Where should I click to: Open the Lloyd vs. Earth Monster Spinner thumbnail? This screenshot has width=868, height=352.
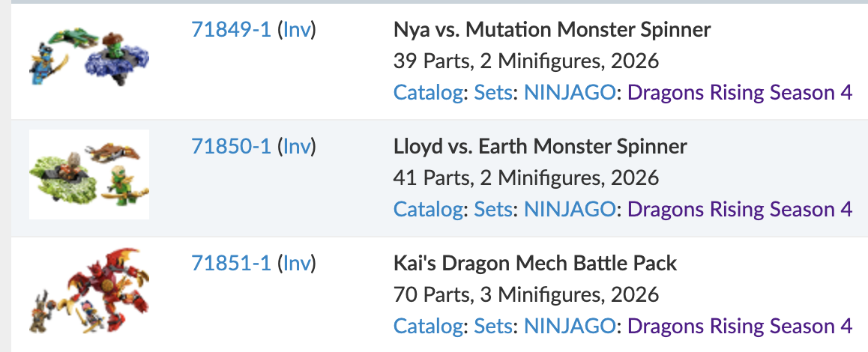coord(88,174)
